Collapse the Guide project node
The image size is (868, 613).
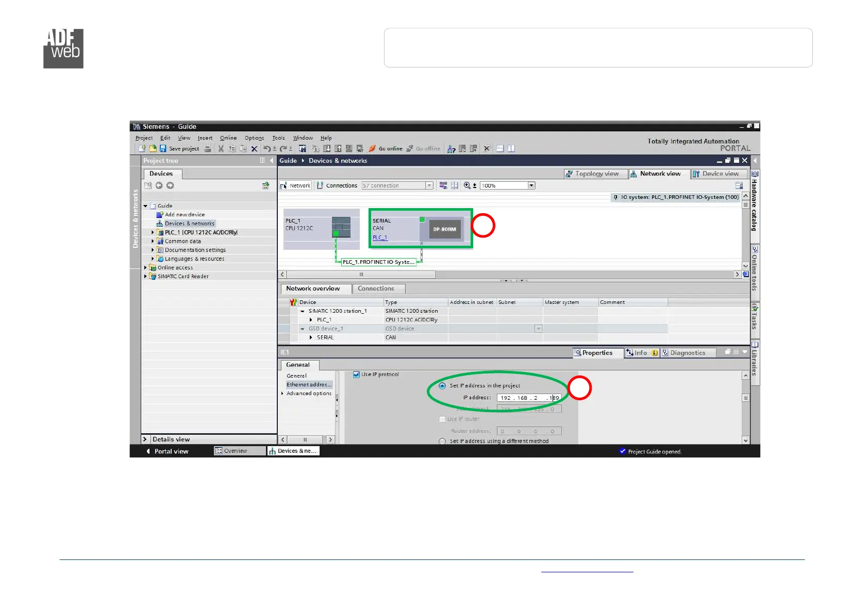click(146, 206)
